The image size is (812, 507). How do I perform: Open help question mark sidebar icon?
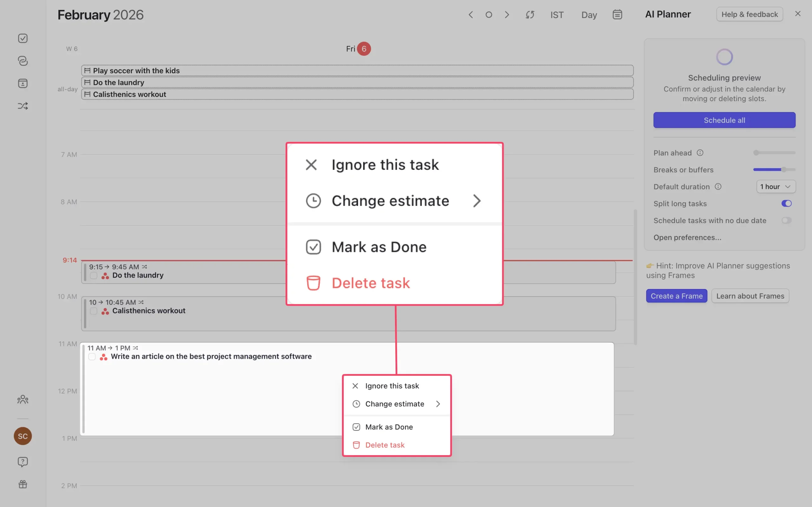23,462
